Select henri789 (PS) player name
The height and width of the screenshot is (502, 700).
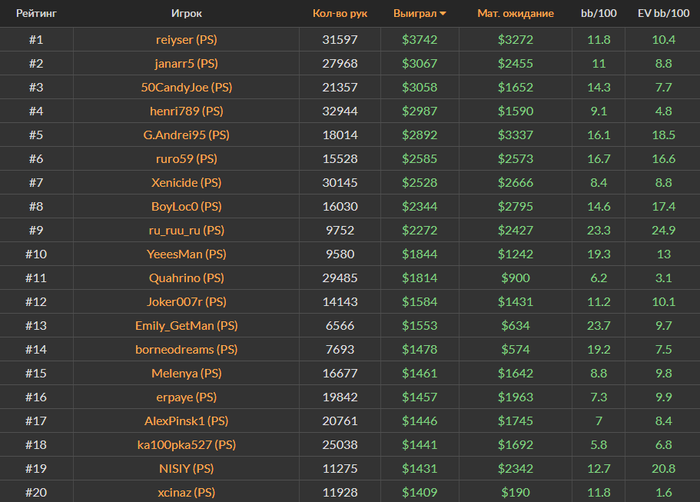click(187, 111)
